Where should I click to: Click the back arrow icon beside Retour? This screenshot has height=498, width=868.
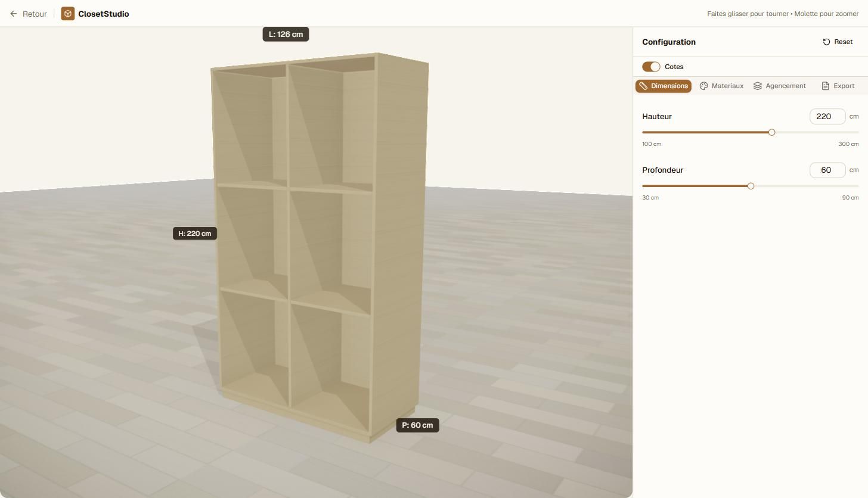[x=14, y=14]
